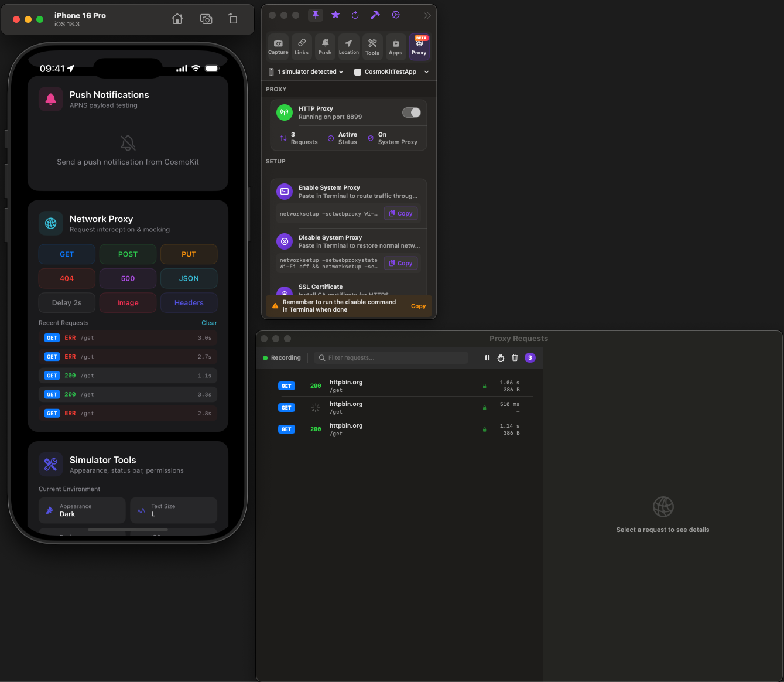Expand the hidden toolbar items with the double chevron
784x682 pixels.
pyautogui.click(x=427, y=16)
